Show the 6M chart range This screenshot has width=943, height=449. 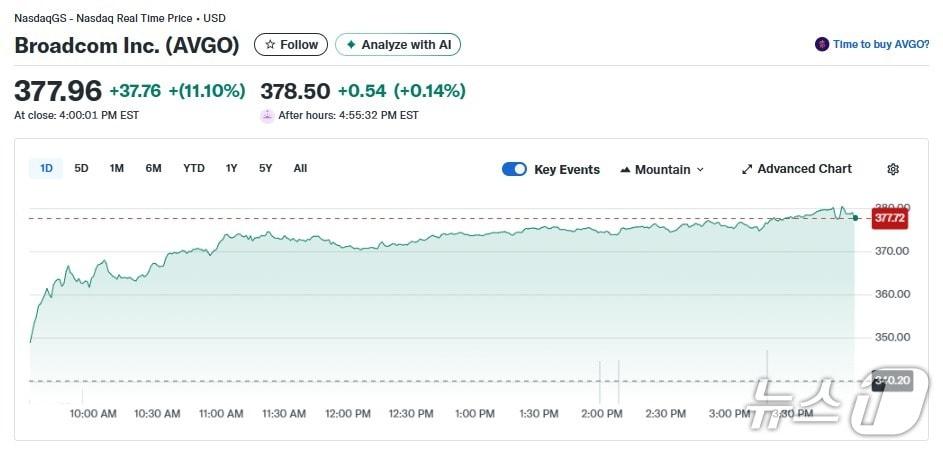[153, 168]
